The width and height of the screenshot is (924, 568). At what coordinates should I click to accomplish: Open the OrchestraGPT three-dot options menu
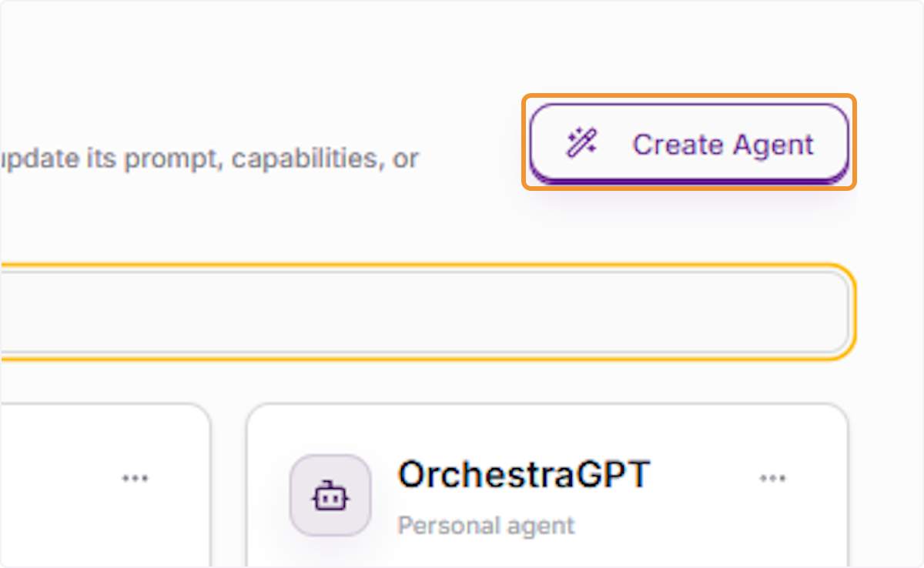click(772, 479)
